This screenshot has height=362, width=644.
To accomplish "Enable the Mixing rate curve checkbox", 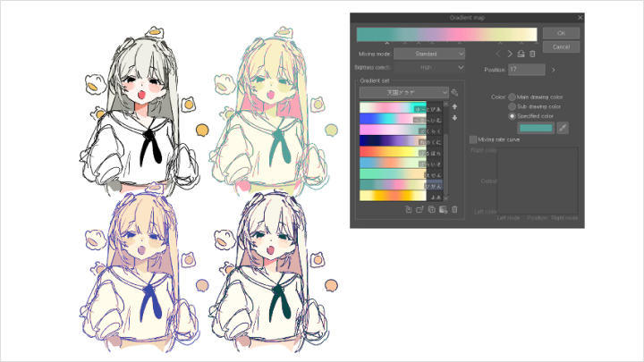I will tap(473, 139).
